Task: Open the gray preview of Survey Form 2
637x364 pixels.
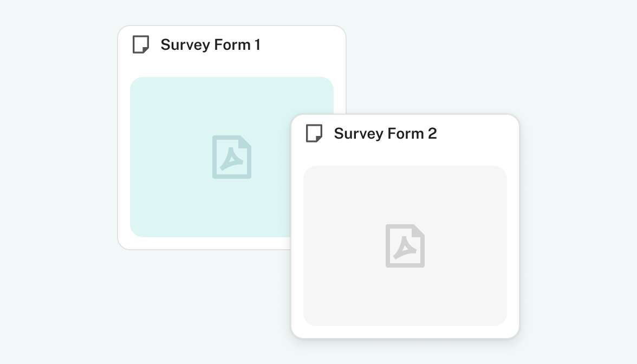Action: pos(405,246)
